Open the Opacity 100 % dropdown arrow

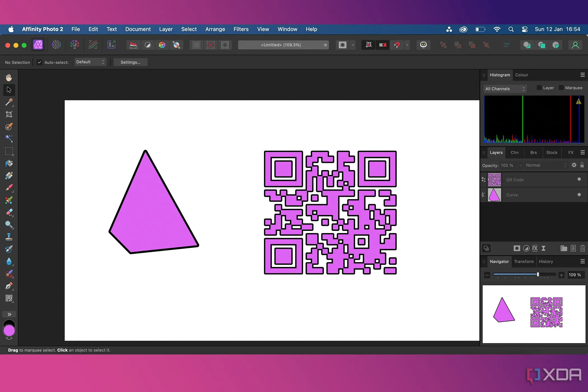(x=521, y=165)
